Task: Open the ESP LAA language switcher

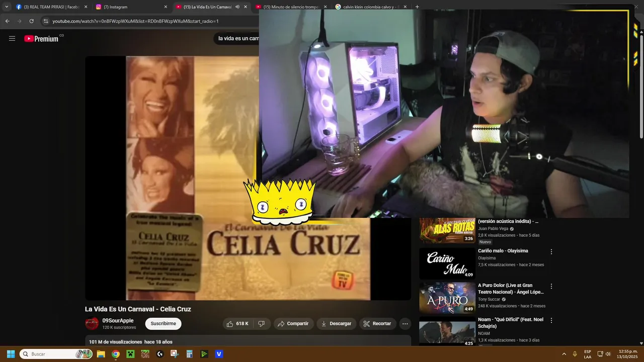Action: click(588, 354)
